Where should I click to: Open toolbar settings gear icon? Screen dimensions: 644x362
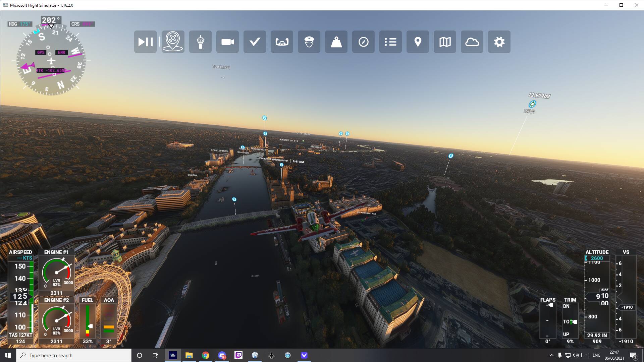[499, 42]
